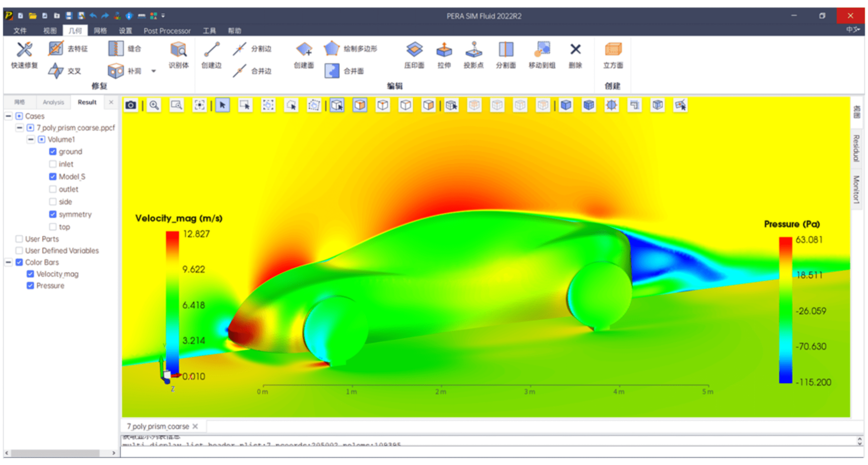Click the 投影点 project point tool
This screenshot has height=465, width=868.
473,55
